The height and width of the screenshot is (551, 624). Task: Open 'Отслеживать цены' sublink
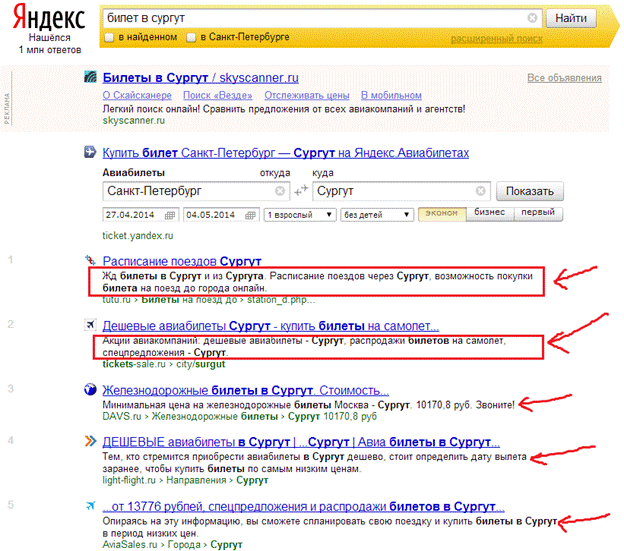pyautogui.click(x=307, y=95)
